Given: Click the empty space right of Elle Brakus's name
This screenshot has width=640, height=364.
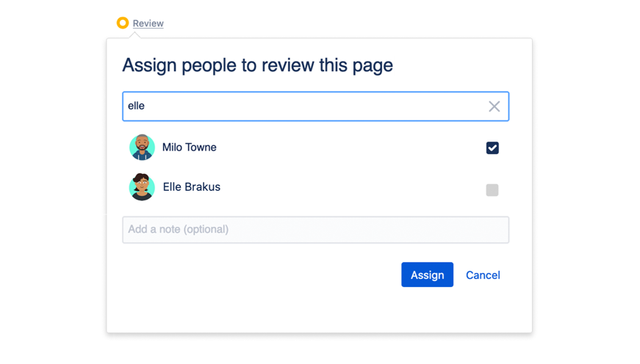Looking at the screenshot, I should 345,187.
